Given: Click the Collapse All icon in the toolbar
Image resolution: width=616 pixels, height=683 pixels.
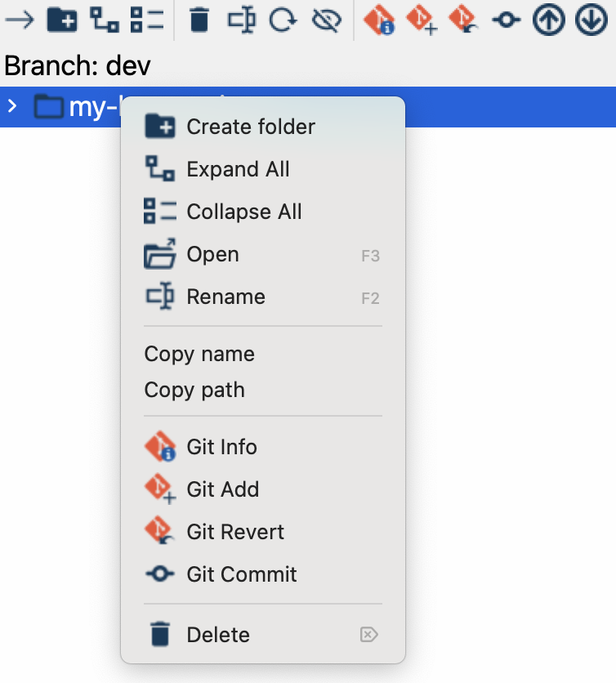Looking at the screenshot, I should pos(147,20).
